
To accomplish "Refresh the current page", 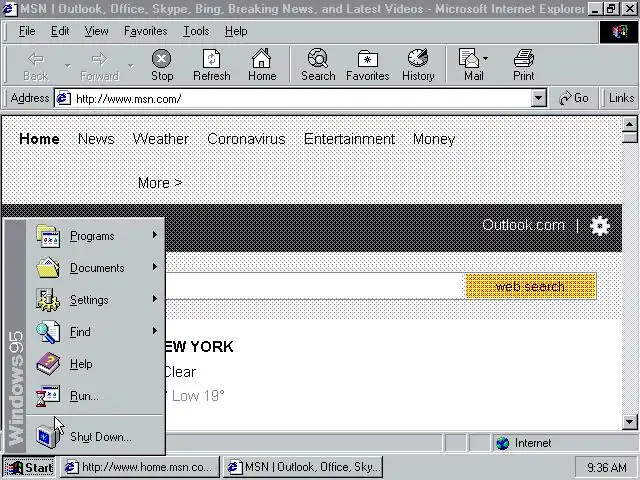I will [211, 66].
